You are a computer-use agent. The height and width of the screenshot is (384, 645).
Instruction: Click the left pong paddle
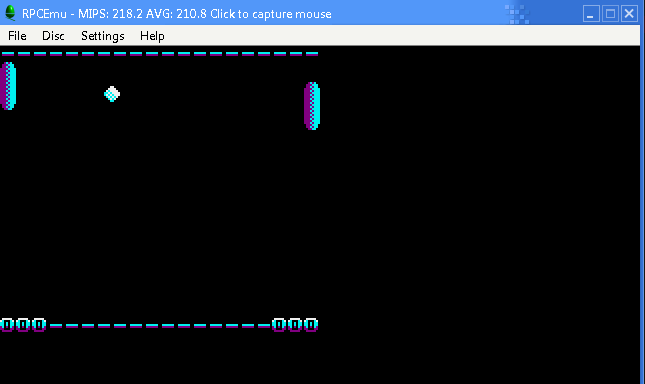pos(8,86)
